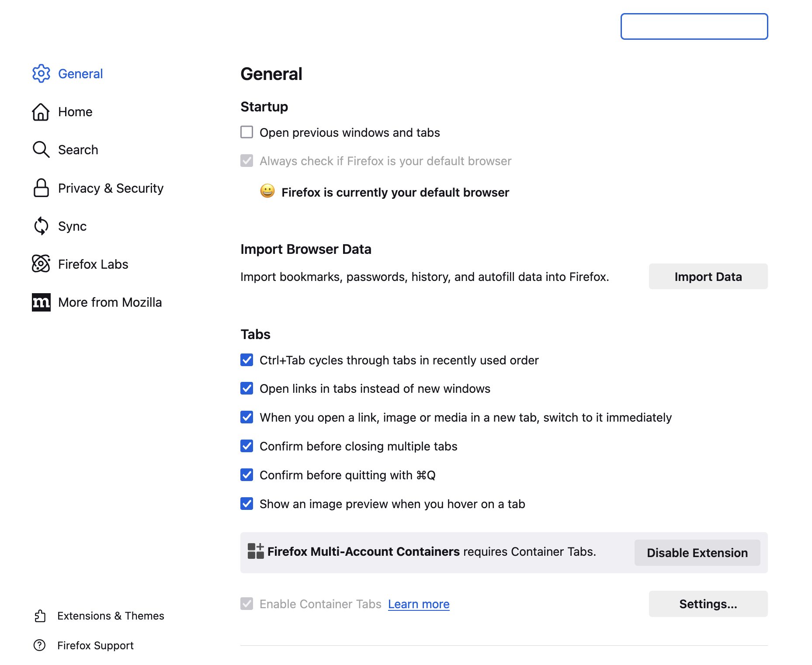This screenshot has width=812, height=665.
Task: Click the 'Startup' section heading
Action: (264, 107)
